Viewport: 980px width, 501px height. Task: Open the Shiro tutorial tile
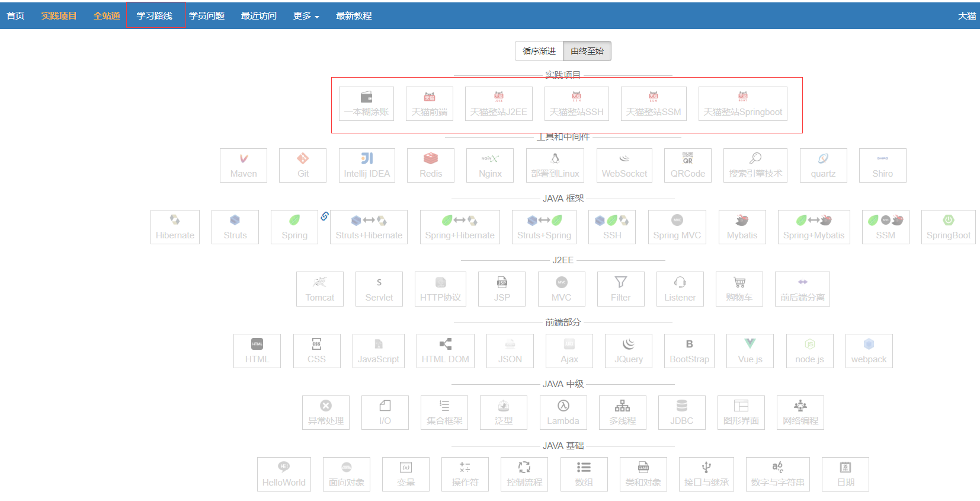pyautogui.click(x=883, y=165)
